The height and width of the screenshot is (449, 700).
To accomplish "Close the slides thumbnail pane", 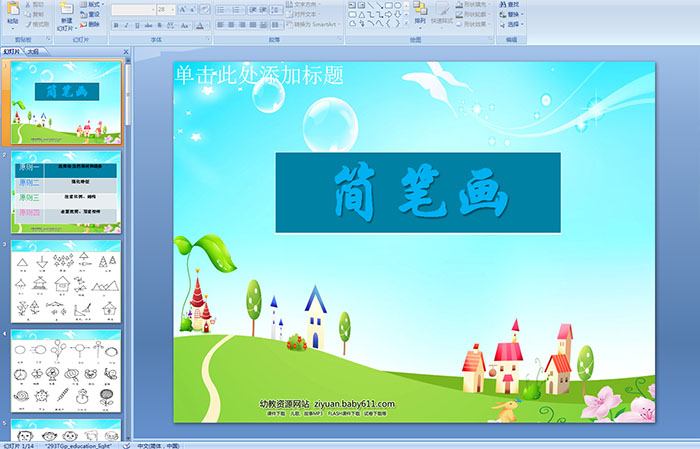I will [126, 52].
